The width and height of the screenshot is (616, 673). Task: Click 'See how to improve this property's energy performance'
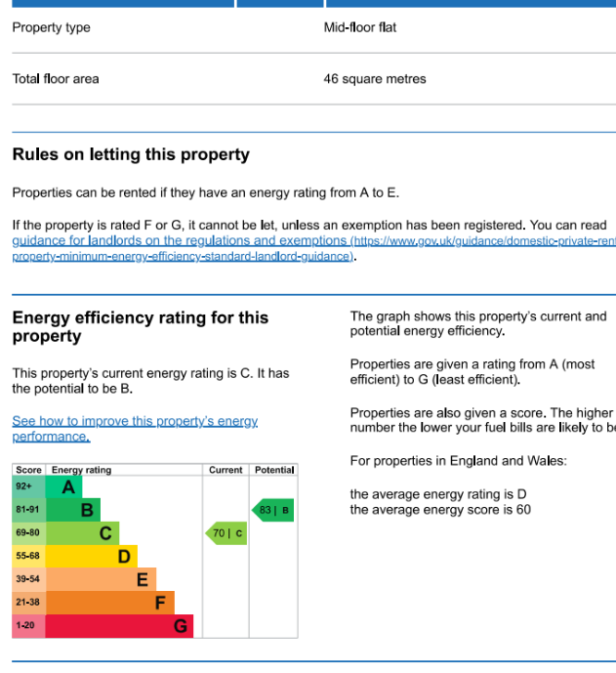pos(135,422)
